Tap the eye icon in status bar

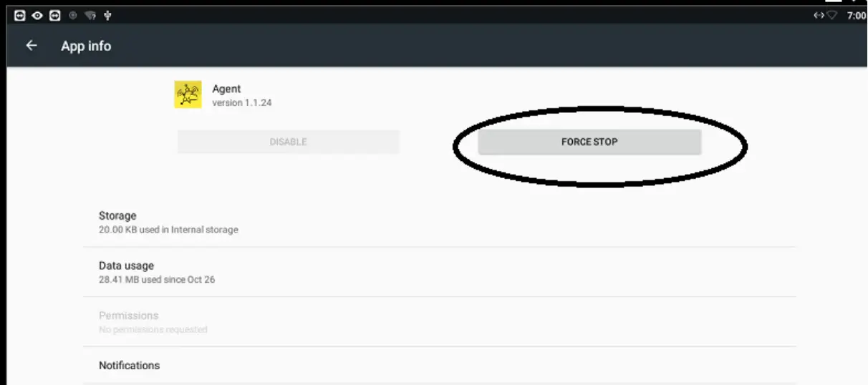[x=37, y=16]
